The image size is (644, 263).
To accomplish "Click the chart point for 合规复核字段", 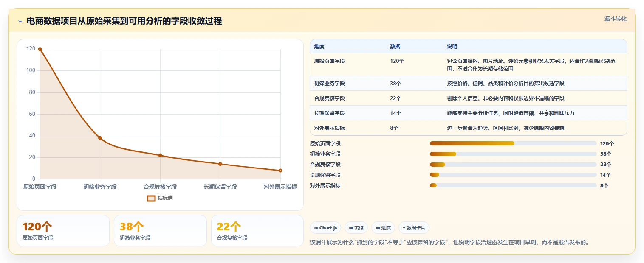I will pos(160,155).
